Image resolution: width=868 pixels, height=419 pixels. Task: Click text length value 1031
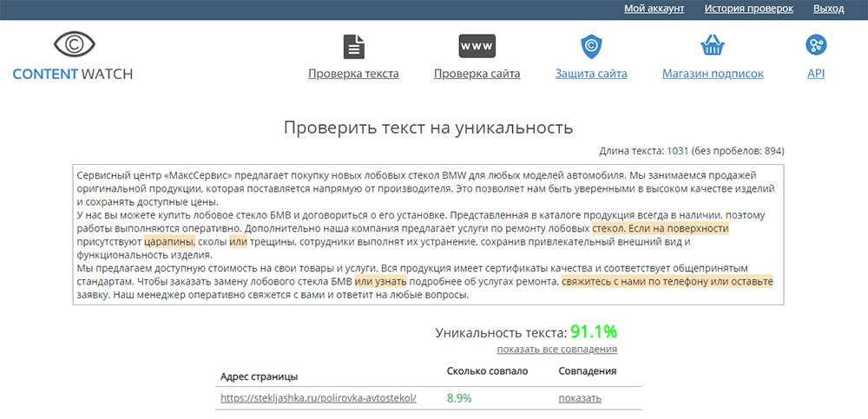tap(678, 151)
